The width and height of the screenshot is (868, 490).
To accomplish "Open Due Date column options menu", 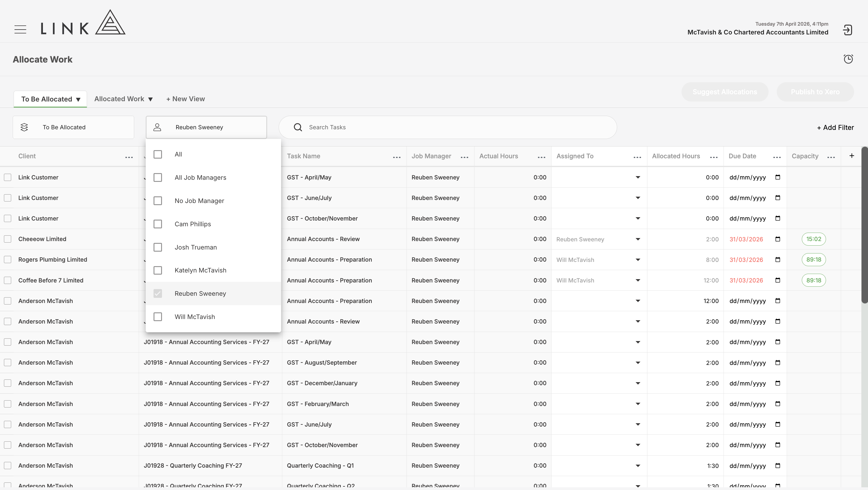I will pyautogui.click(x=777, y=157).
